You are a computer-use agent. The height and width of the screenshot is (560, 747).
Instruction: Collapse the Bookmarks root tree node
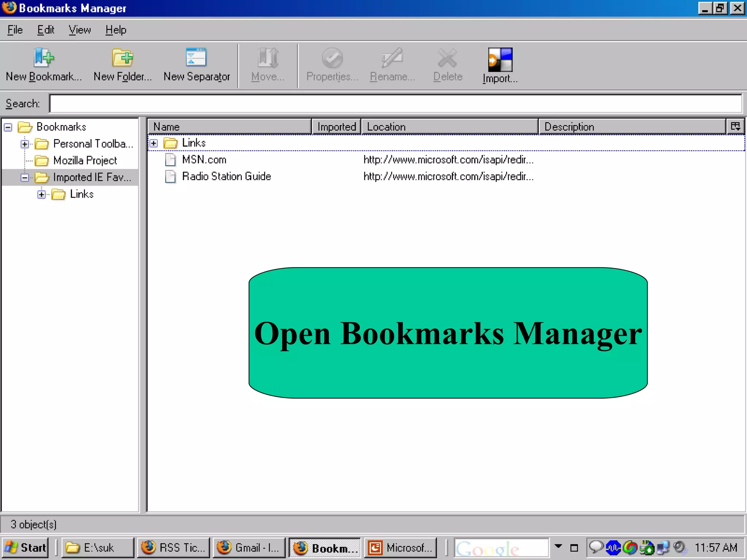(8, 127)
